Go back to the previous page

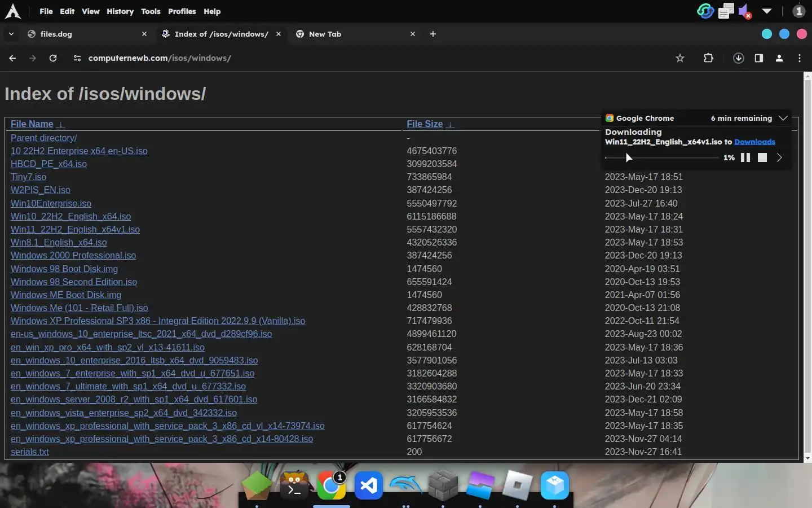coord(12,58)
